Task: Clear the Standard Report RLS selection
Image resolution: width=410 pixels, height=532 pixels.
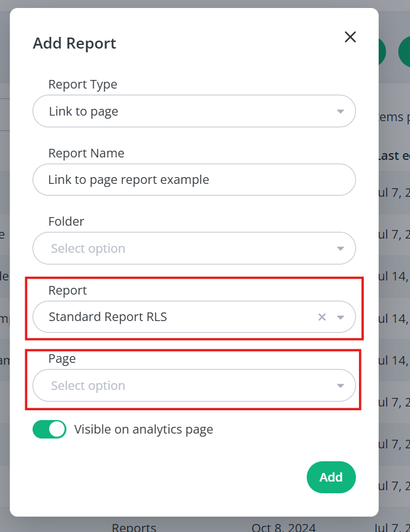Action: click(x=322, y=317)
